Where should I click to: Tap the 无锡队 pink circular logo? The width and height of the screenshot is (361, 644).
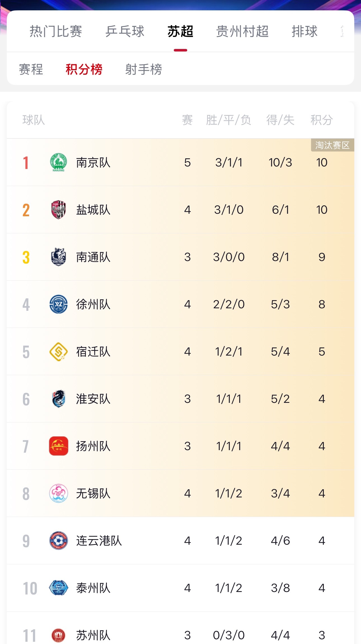pos(58,493)
